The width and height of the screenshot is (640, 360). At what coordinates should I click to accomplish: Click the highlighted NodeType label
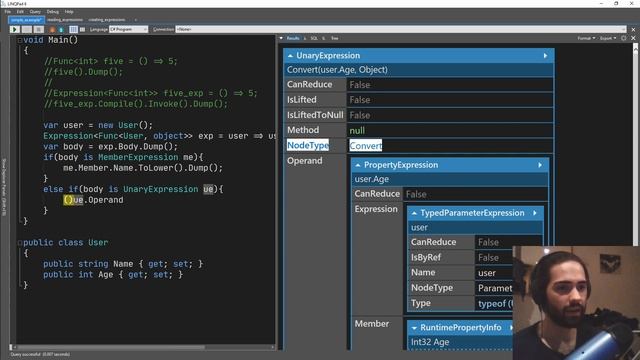[308, 145]
